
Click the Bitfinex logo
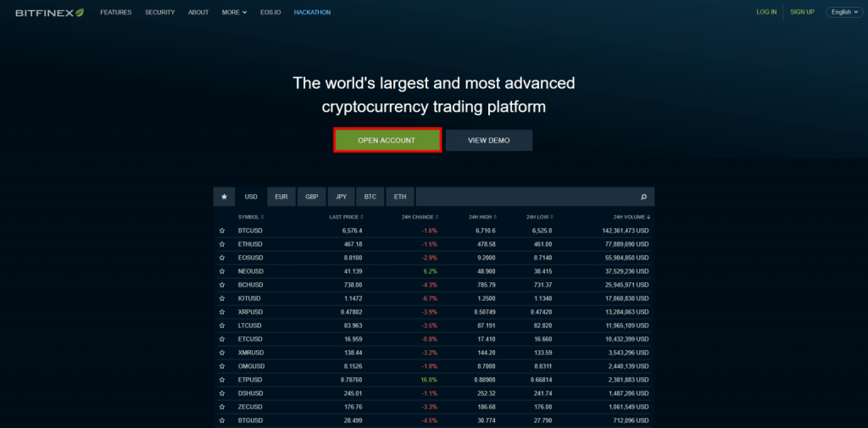(50, 12)
